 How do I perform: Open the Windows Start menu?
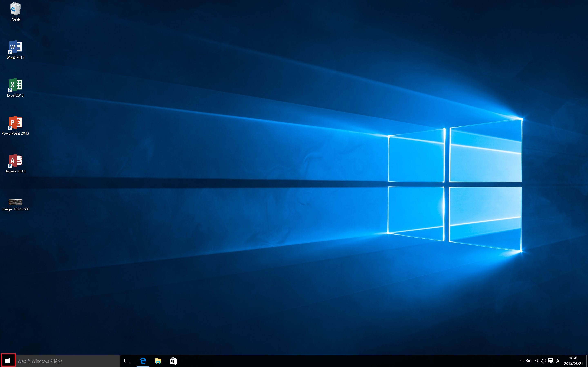coord(7,361)
